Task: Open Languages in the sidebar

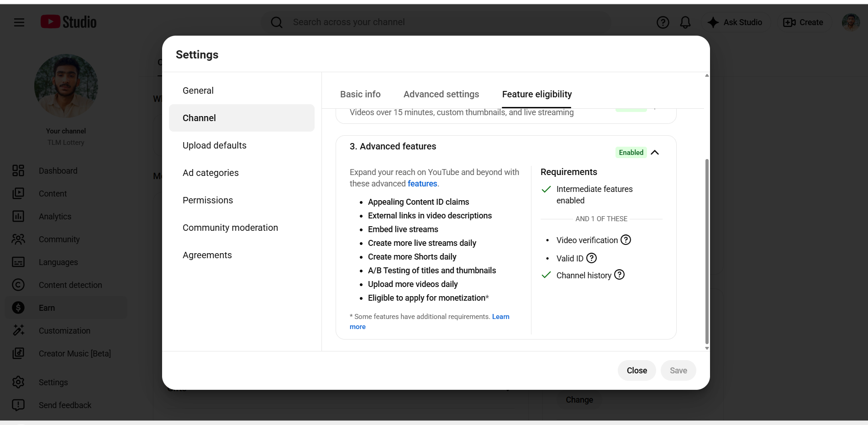Action: (66, 262)
